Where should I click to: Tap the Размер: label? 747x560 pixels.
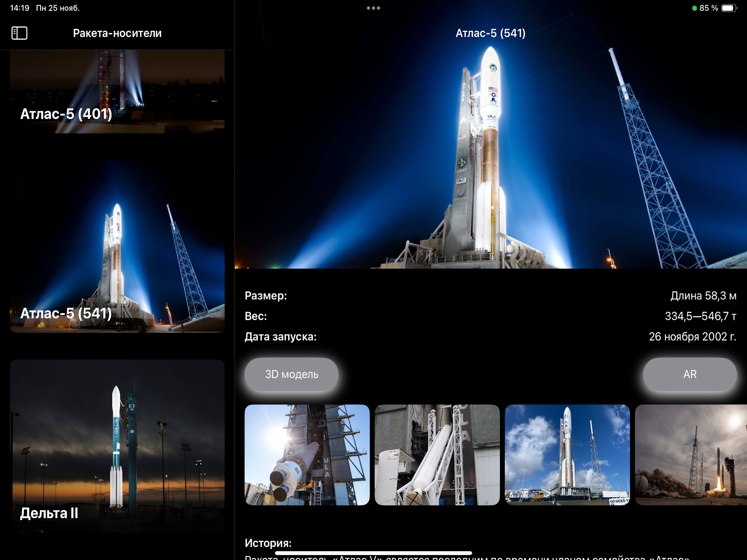pos(266,296)
